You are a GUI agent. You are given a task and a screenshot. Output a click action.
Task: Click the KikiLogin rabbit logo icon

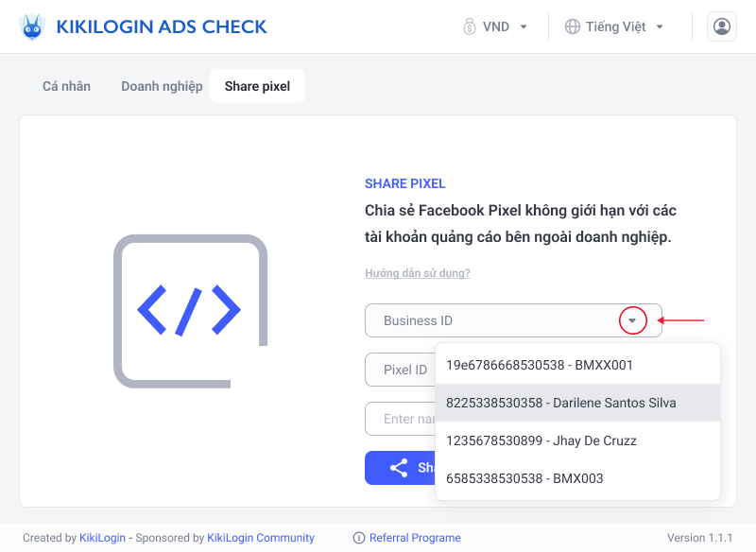(x=32, y=26)
